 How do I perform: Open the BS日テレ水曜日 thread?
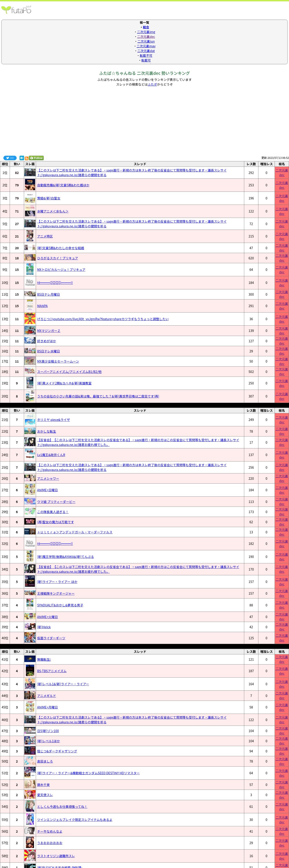[48, 351]
